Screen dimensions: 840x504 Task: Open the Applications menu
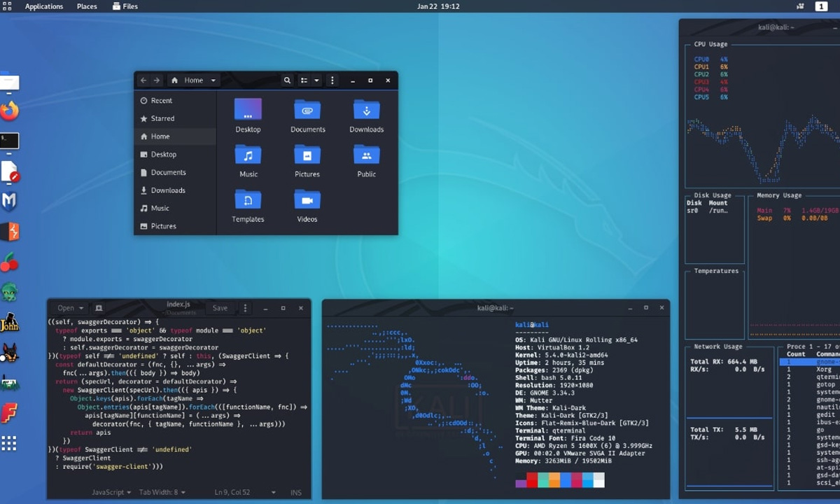pyautogui.click(x=43, y=6)
